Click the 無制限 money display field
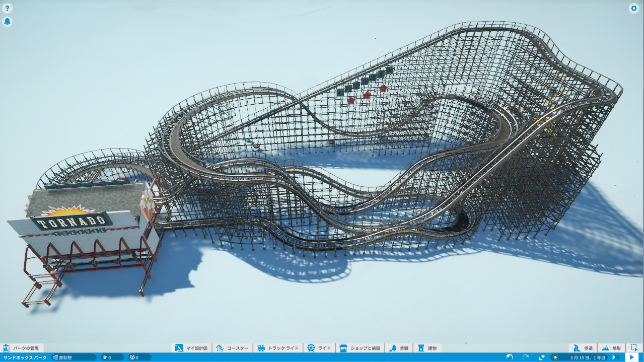The image size is (644, 362). (74, 357)
